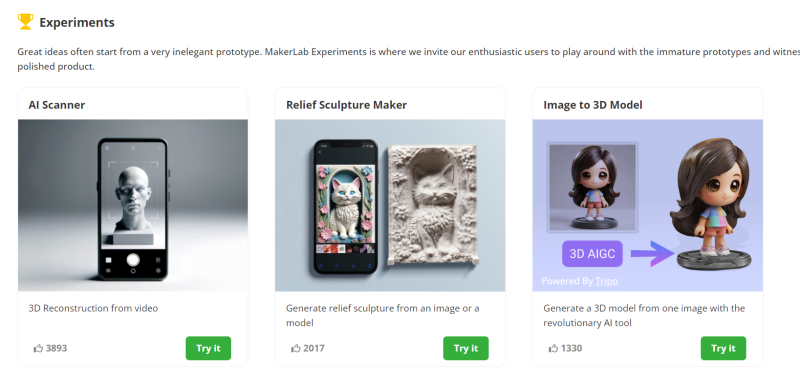Like the Relief Sculpture Maker thumbs-up icon

click(296, 349)
